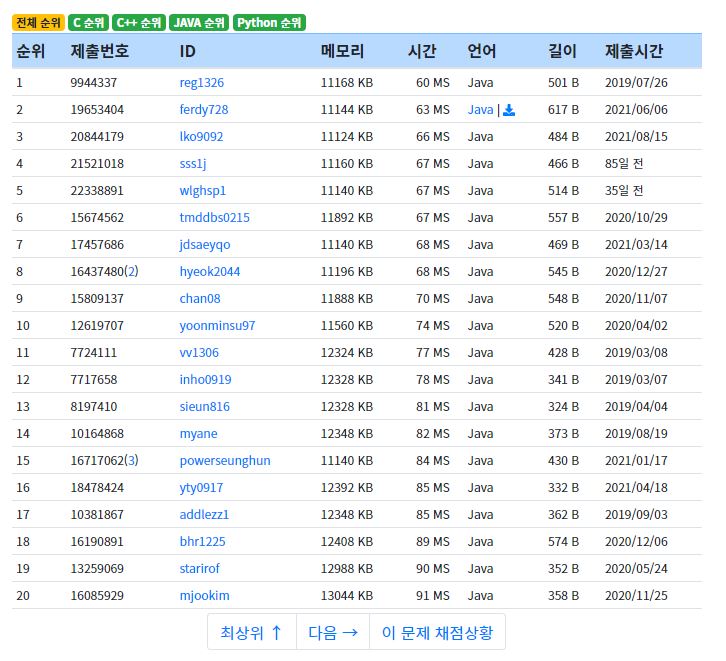Viewport: 726px width, 661px height.
Task: Open user profile powerseunghun
Action: coord(225,461)
